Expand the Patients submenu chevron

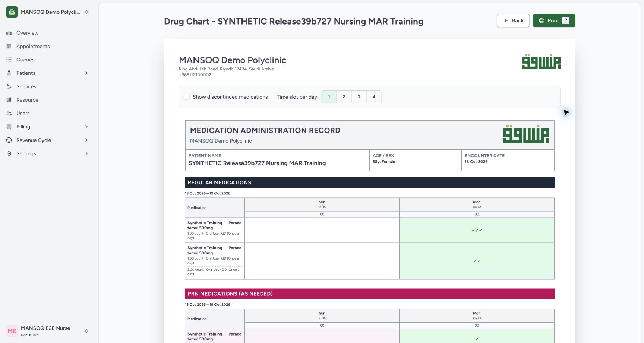(x=86, y=73)
